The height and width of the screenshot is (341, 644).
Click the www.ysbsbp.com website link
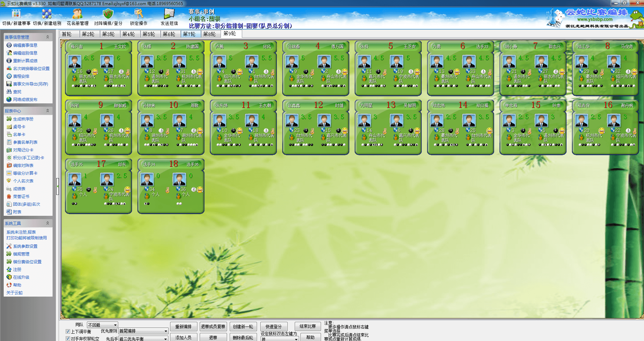tap(595, 19)
